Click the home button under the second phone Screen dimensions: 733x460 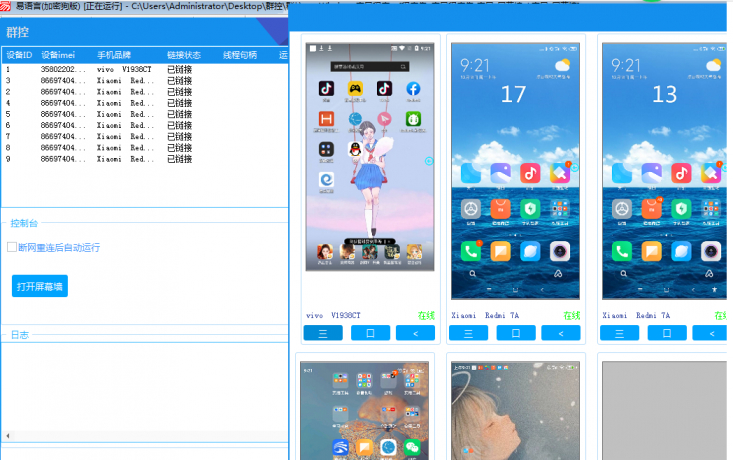(516, 333)
